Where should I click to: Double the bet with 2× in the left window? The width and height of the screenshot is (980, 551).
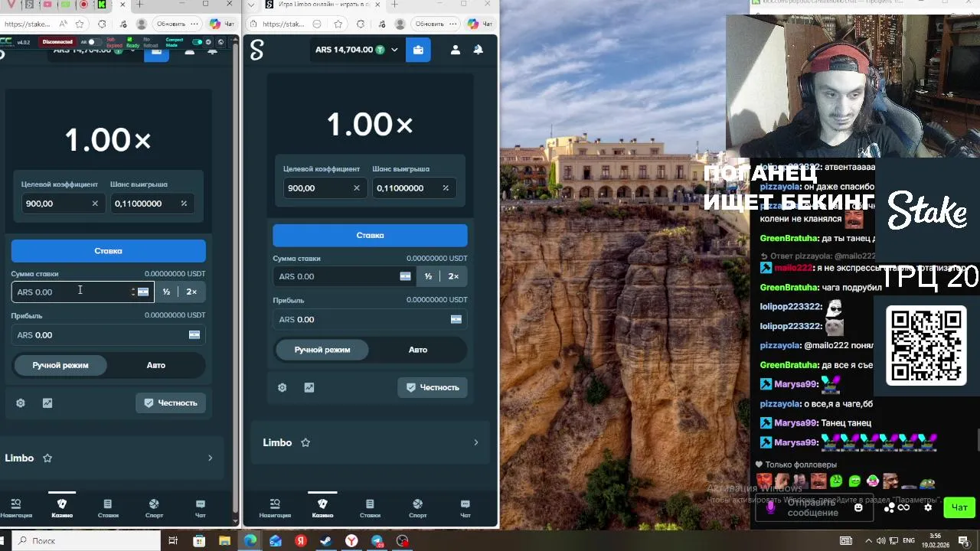tap(191, 292)
